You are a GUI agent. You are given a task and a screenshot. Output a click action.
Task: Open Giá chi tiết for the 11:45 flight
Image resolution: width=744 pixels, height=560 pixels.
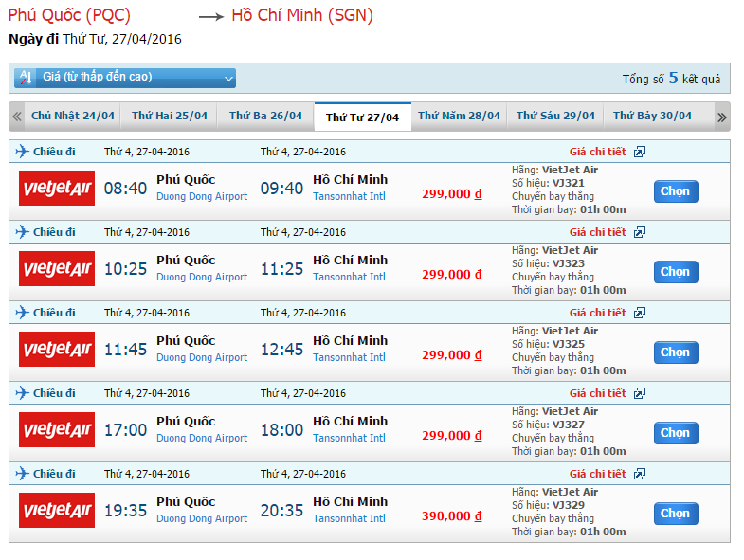click(597, 313)
